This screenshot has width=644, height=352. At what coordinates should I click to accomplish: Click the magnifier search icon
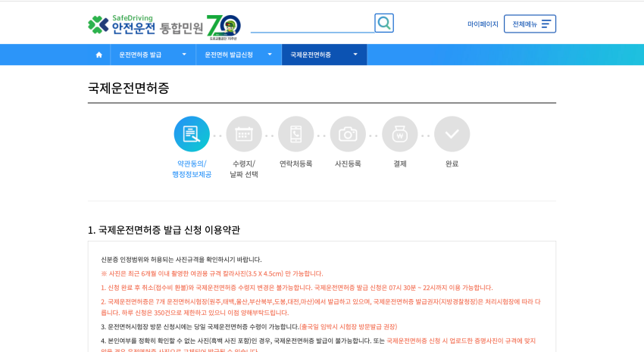[384, 23]
